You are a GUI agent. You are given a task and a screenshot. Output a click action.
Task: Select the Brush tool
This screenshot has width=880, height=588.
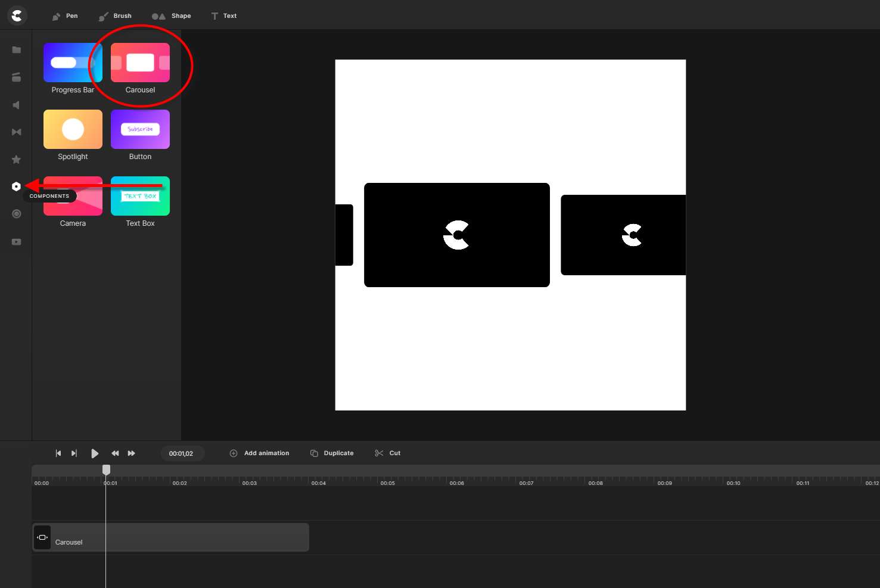[x=115, y=16]
